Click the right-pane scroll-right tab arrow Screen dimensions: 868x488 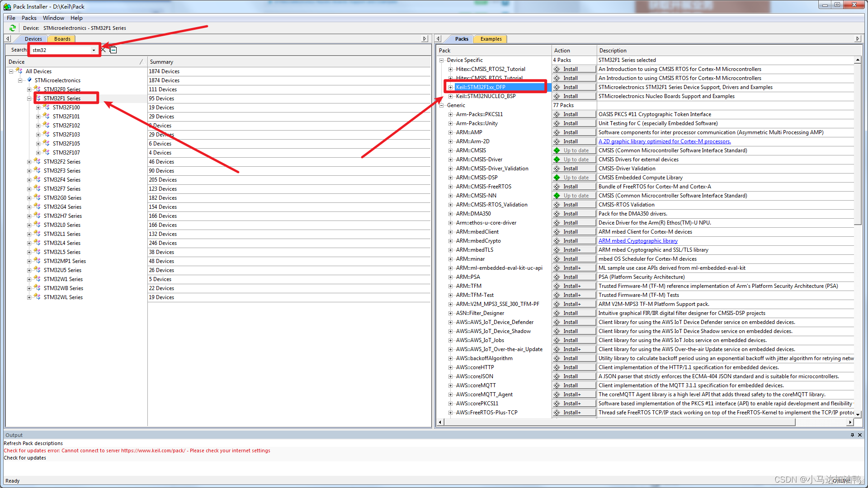point(858,39)
